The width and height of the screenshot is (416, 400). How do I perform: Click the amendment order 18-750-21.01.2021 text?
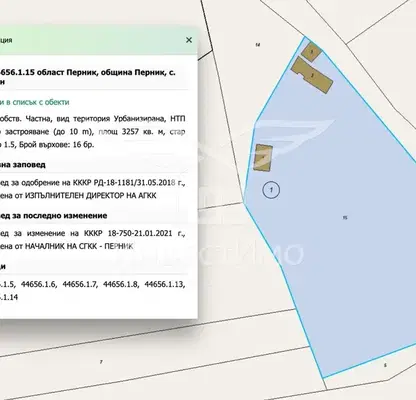(x=140, y=233)
